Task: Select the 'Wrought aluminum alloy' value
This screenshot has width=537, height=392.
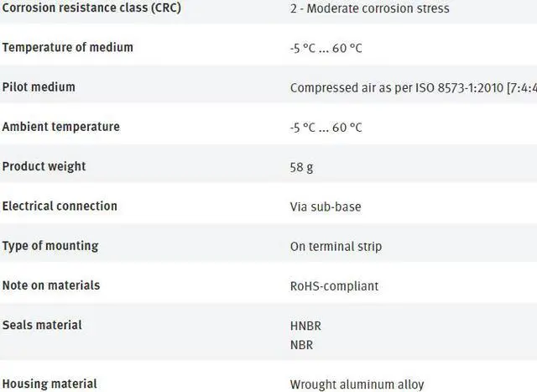Action: 357,384
